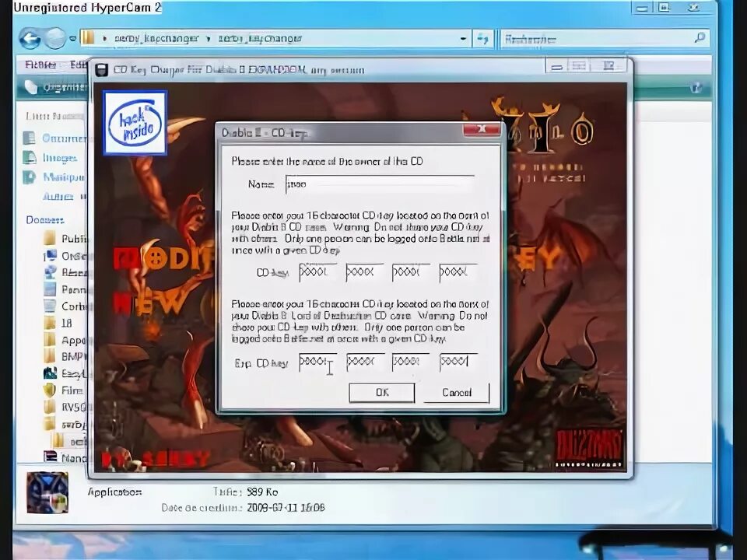Open the Organiser toolbar menu
The width and height of the screenshot is (747, 560).
56,87
